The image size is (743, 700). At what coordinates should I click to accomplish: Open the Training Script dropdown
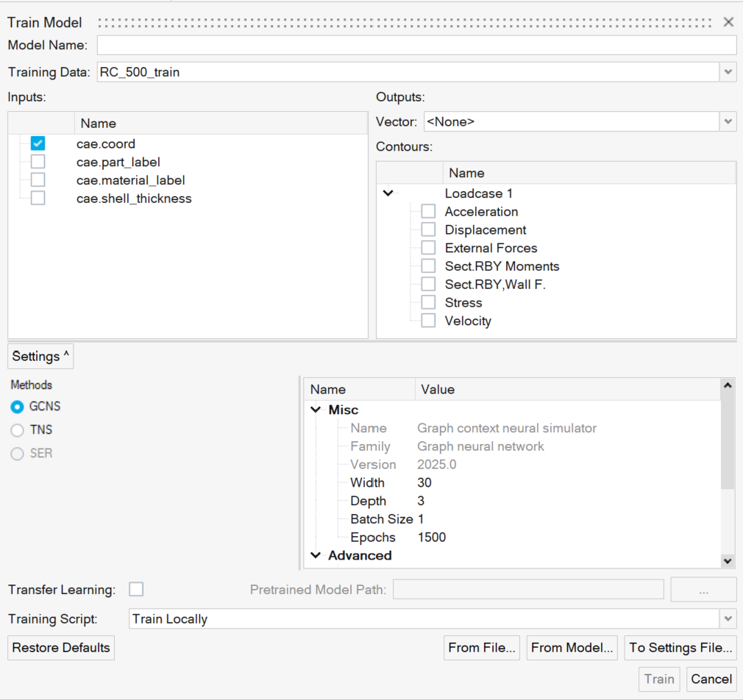coord(728,619)
